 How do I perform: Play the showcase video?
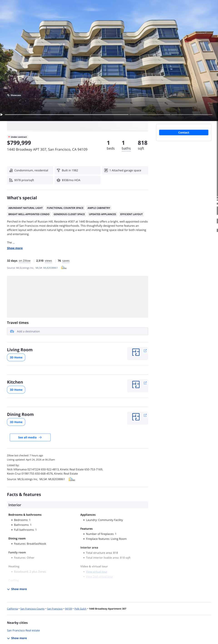(x=2, y=114)
